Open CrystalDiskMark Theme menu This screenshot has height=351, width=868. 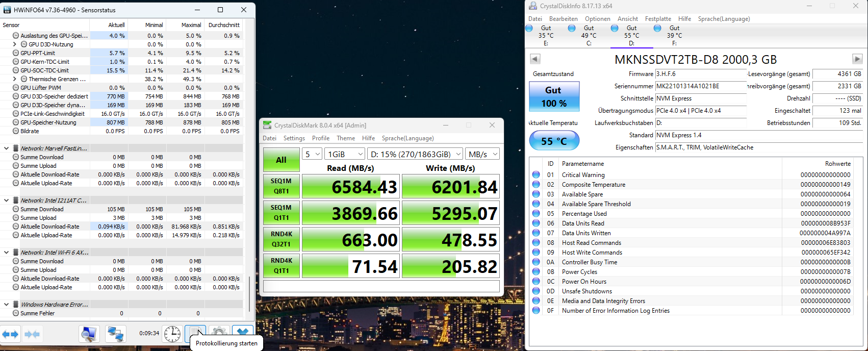(x=346, y=138)
